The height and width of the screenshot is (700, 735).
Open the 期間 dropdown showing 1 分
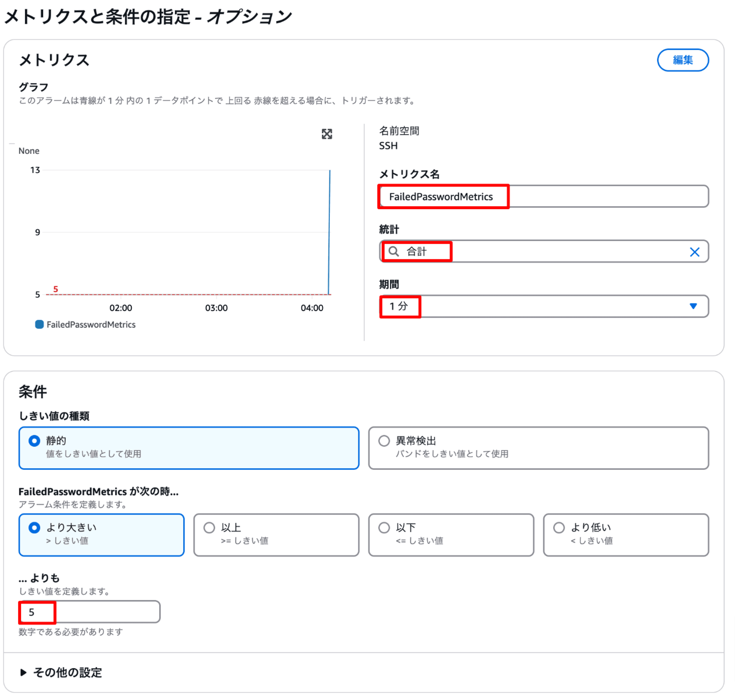pyautogui.click(x=544, y=306)
